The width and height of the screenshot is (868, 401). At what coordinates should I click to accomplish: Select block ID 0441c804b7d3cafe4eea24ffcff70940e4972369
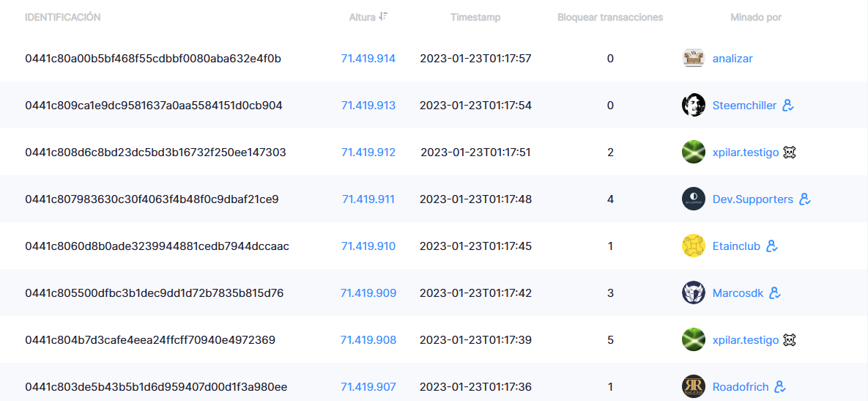click(x=150, y=339)
